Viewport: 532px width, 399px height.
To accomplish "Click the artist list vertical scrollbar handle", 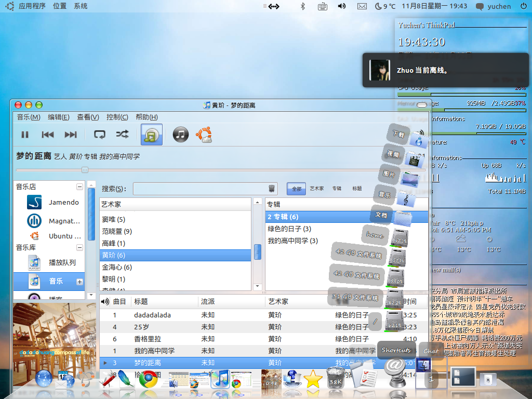I will point(258,252).
